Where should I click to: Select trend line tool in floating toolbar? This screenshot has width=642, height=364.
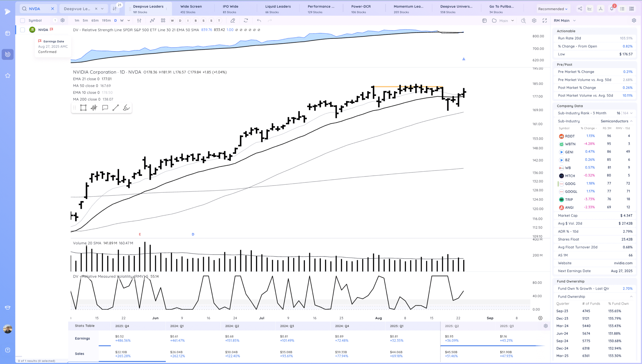[x=116, y=108]
